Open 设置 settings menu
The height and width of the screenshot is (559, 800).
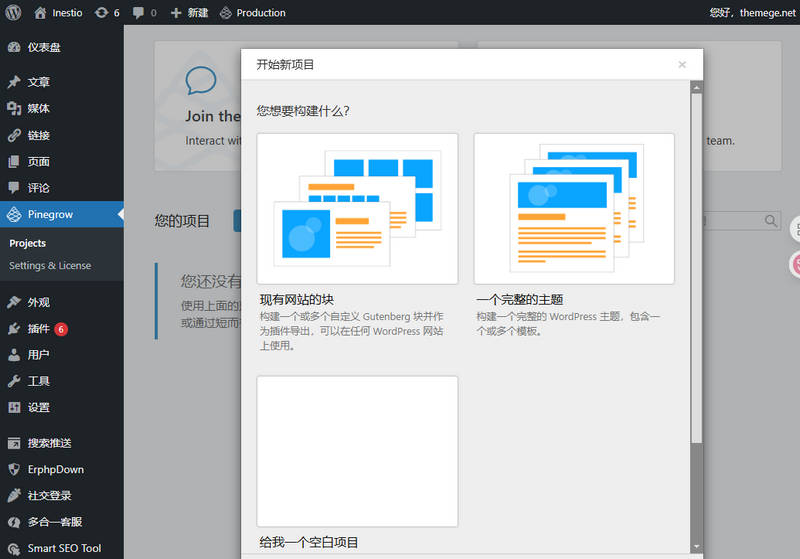pyautogui.click(x=62, y=408)
